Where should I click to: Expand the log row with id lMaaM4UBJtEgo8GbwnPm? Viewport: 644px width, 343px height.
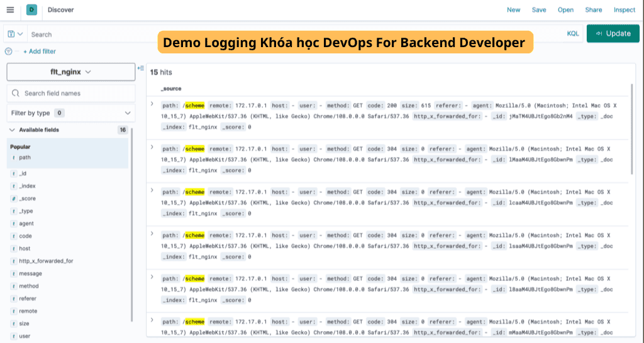tap(152, 147)
